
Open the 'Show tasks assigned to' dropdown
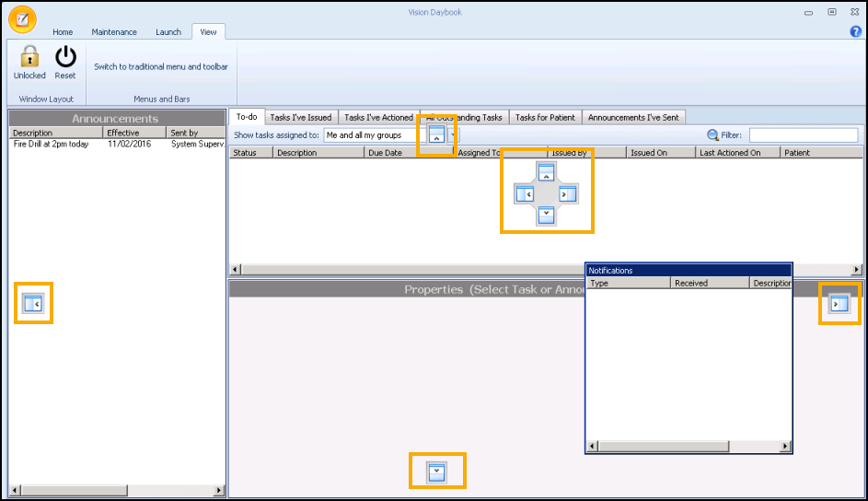click(453, 135)
